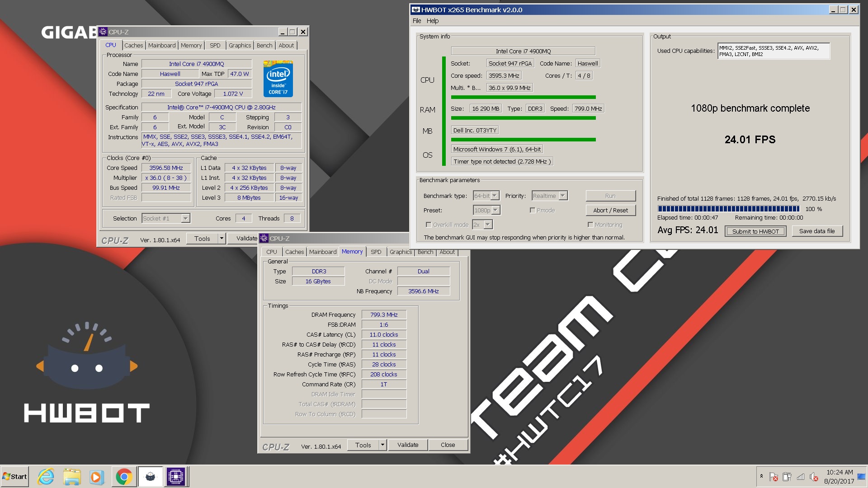Screen dimensions: 868x488
Task: Click the RAM green indicator bar
Action: [x=523, y=118]
